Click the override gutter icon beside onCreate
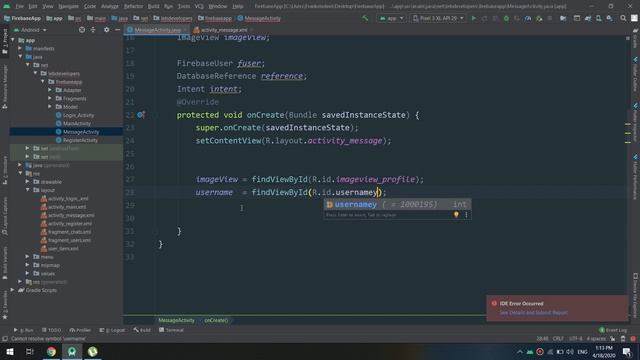The width and height of the screenshot is (640, 360). 140,115
